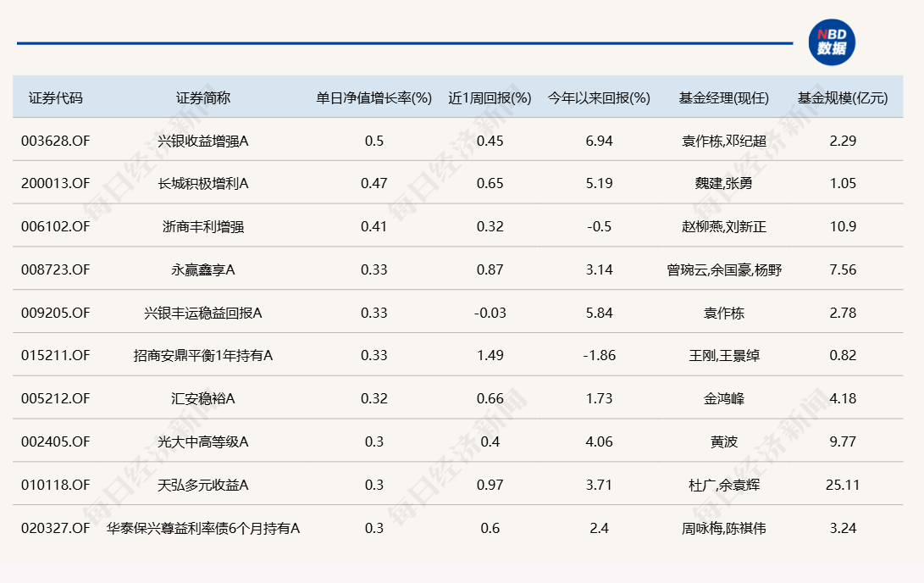Select the 基金经理(现任) column header

pyautogui.click(x=723, y=97)
